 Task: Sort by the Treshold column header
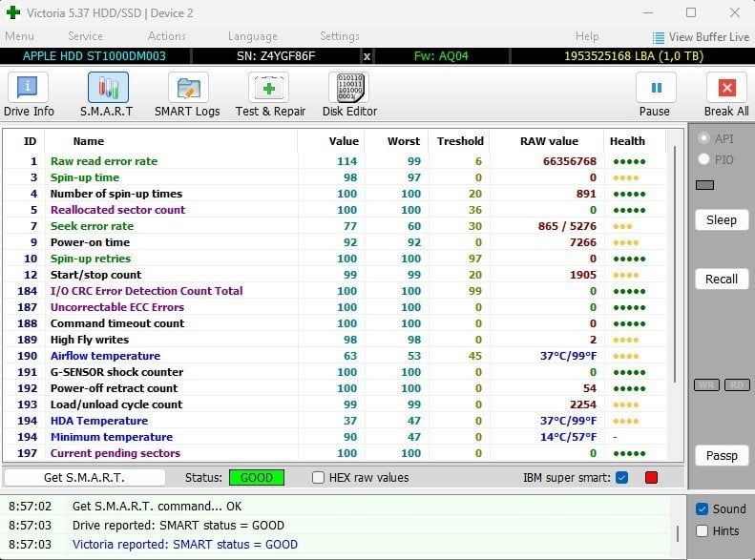(x=460, y=141)
